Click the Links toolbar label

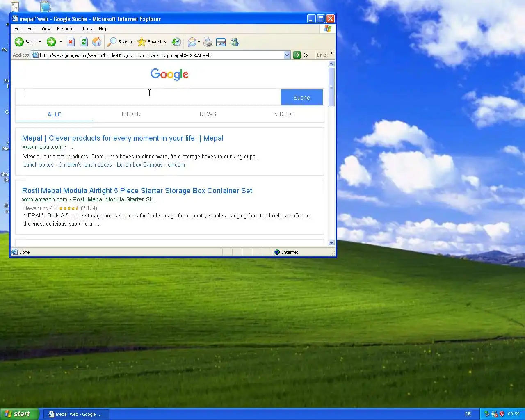(x=322, y=55)
